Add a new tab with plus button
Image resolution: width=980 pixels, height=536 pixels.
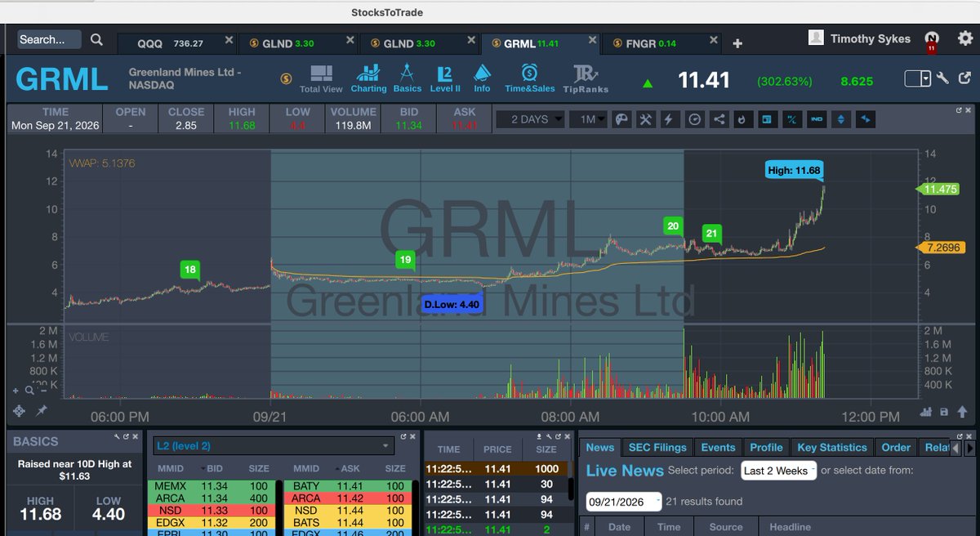pos(737,43)
